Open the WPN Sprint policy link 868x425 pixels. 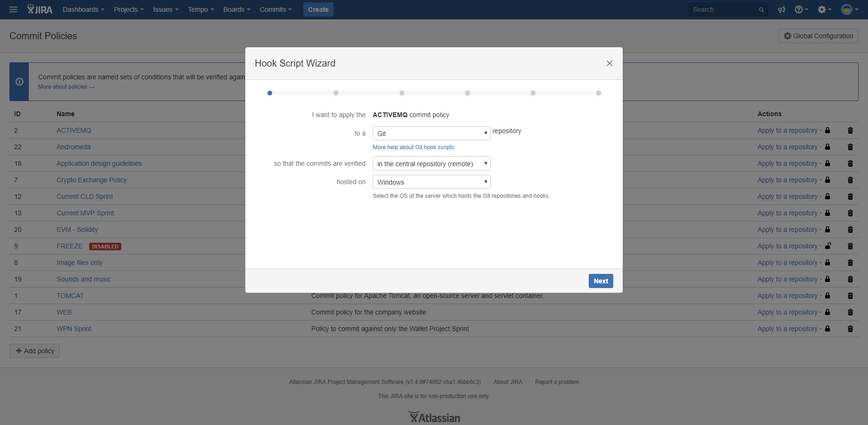(74, 329)
